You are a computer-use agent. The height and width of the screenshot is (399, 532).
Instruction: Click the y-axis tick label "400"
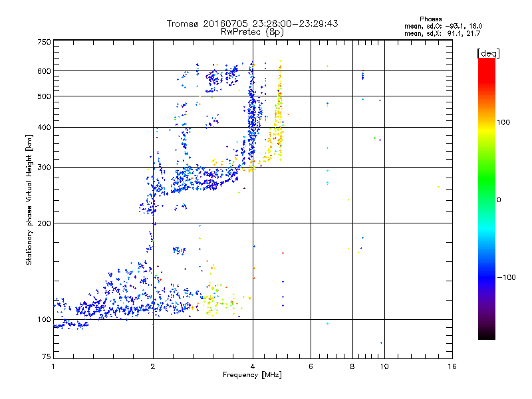(44, 128)
